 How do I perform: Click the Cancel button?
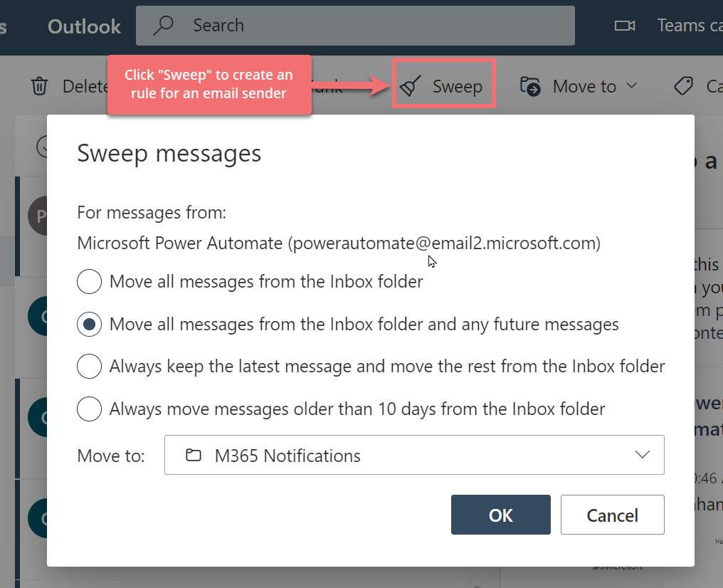tap(612, 515)
